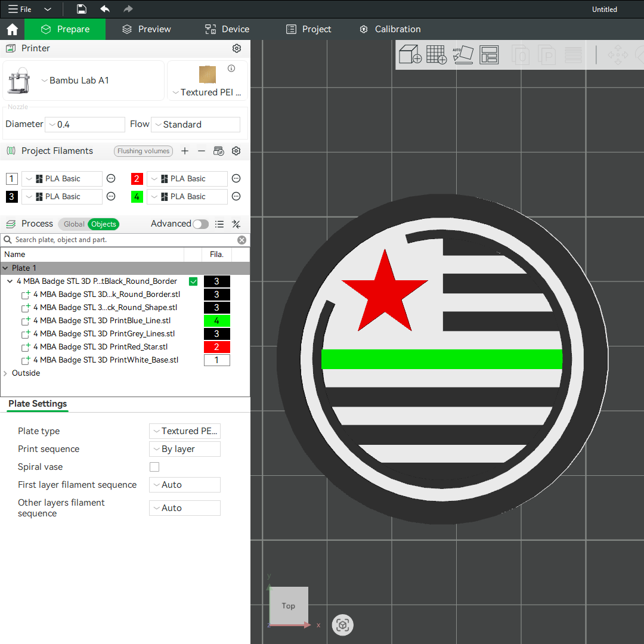Collapse the Plate 1 tree node

pos(6,268)
